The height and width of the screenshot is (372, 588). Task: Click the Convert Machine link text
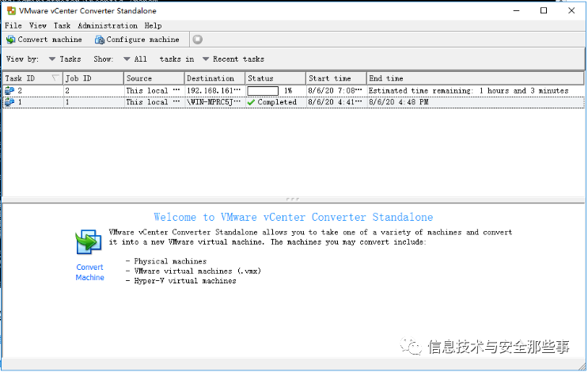point(89,272)
